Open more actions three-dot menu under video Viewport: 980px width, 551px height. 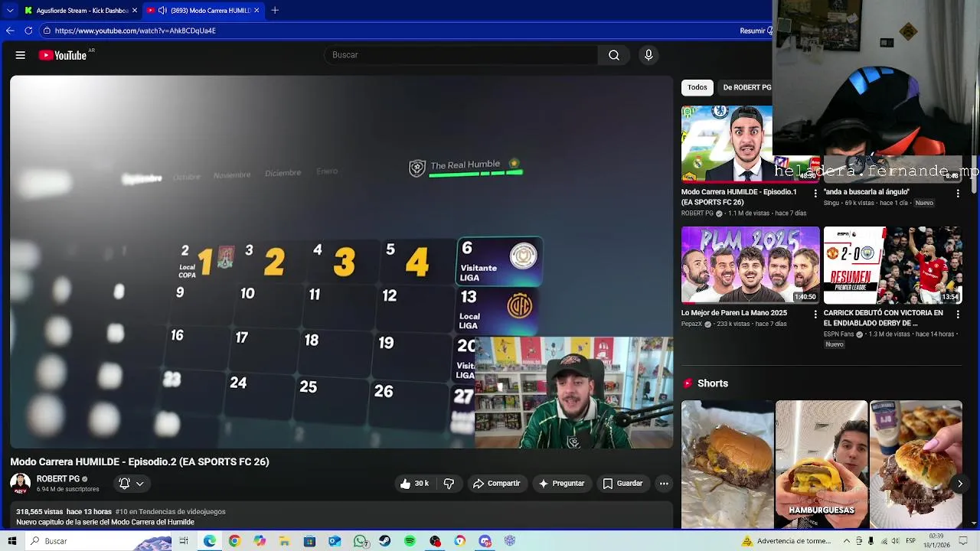click(x=664, y=484)
